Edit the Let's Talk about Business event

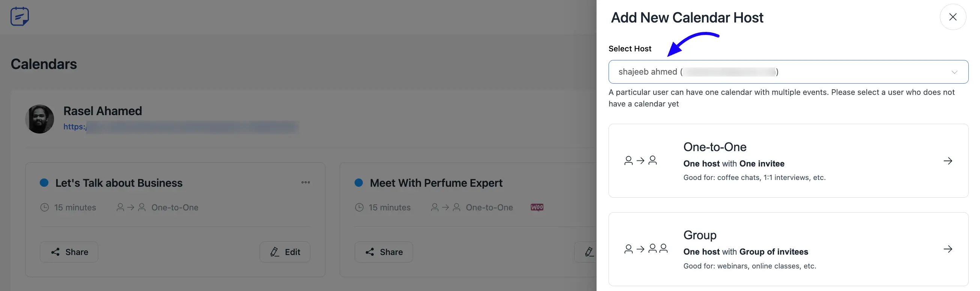click(285, 252)
